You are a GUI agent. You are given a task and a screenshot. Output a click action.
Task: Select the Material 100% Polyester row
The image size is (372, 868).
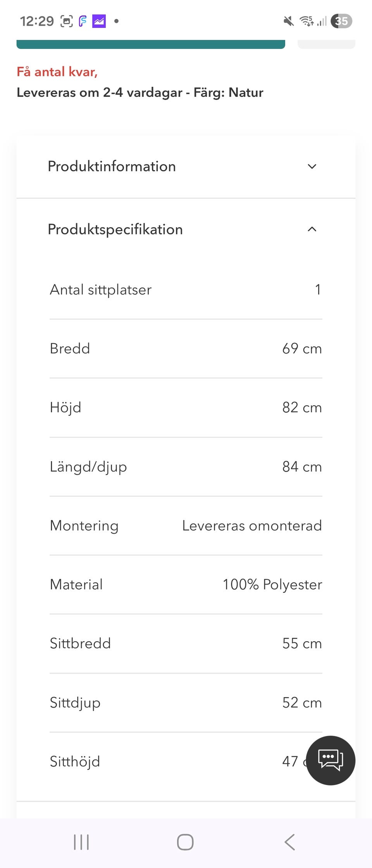point(186,585)
